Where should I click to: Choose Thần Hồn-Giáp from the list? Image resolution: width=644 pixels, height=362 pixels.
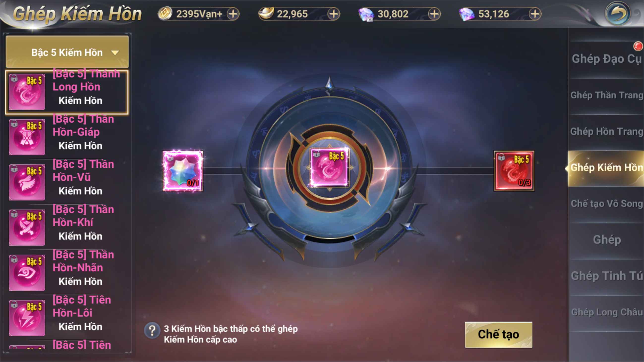pos(67,137)
